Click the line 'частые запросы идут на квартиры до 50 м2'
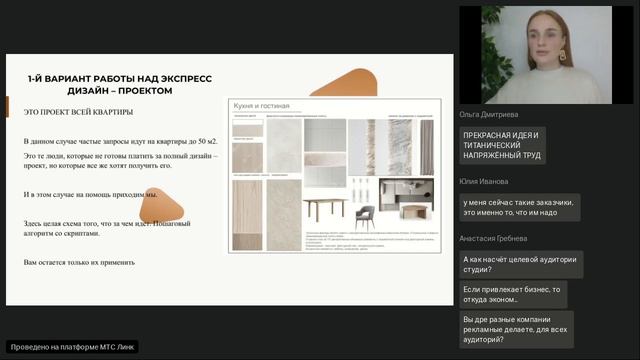Image resolution: width=640 pixels, height=360 pixels. [x=121, y=142]
